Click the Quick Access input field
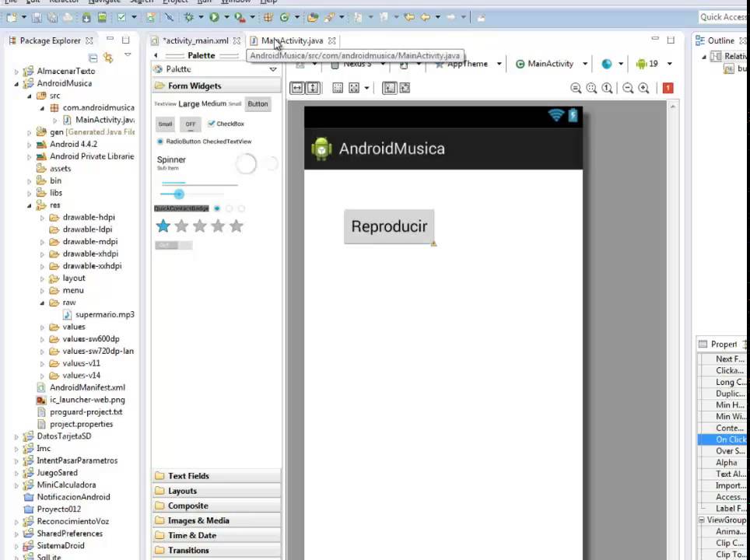This screenshot has height=560, width=750. [724, 17]
